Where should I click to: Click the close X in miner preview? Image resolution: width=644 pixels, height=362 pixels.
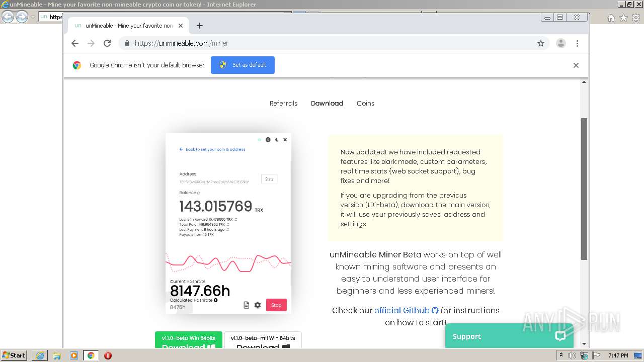[x=285, y=140]
